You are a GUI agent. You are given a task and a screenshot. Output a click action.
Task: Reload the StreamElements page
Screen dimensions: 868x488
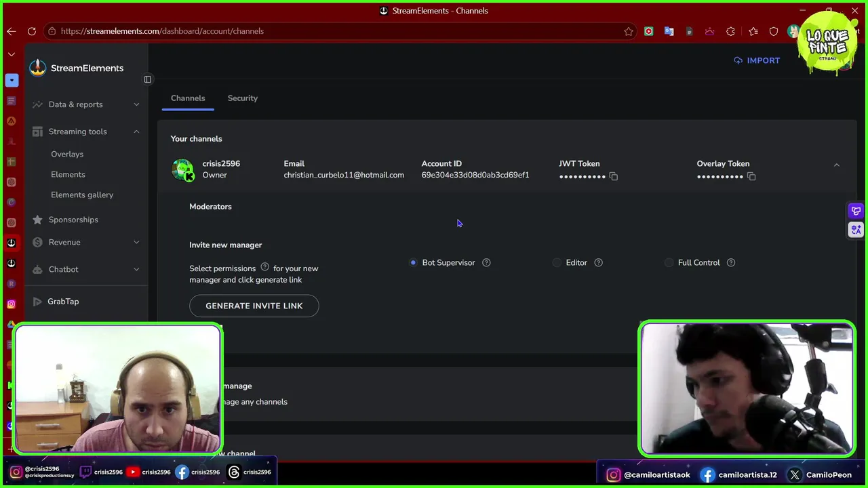coord(32,31)
